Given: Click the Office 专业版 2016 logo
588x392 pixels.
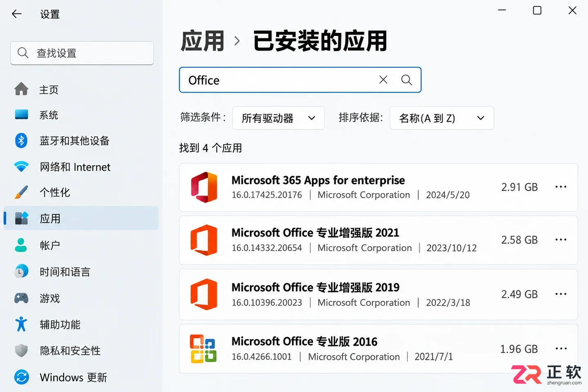Looking at the screenshot, I should pyautogui.click(x=203, y=349).
